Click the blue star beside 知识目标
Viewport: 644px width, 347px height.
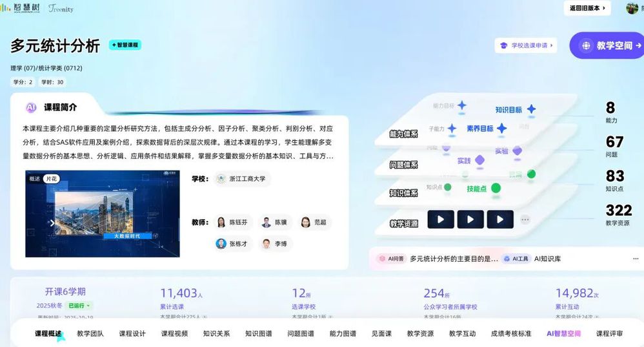pos(531,110)
